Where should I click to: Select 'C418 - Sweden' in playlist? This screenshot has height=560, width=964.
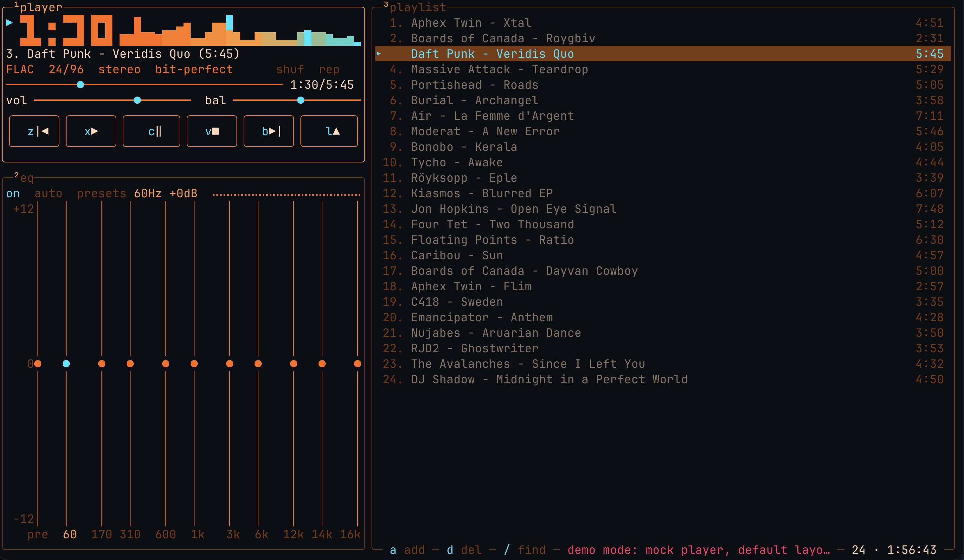tap(663, 302)
